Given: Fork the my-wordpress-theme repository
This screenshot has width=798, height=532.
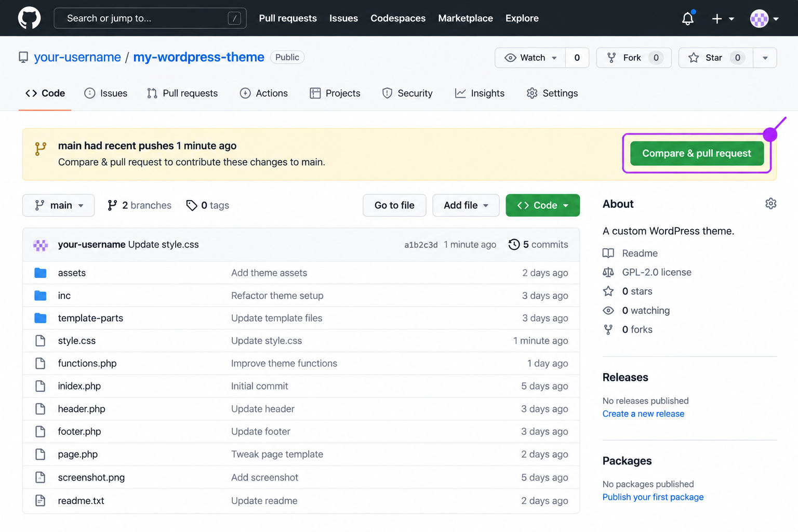Looking at the screenshot, I should coord(634,58).
